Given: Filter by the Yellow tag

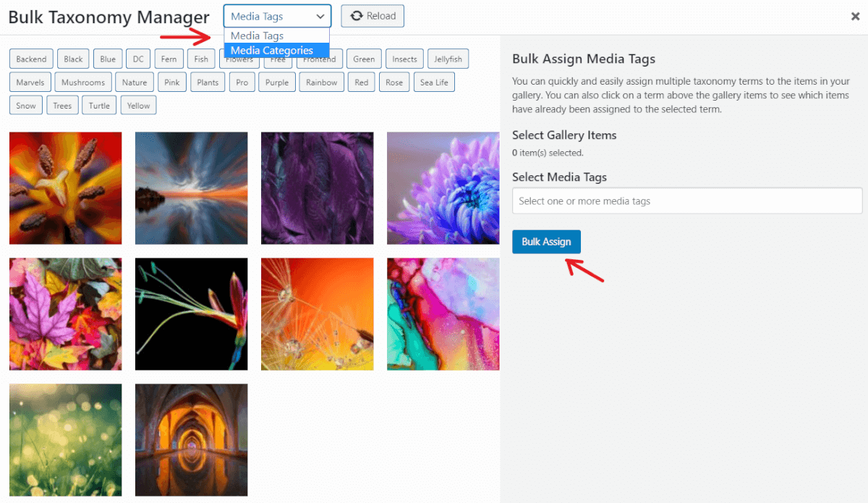Looking at the screenshot, I should [x=138, y=106].
